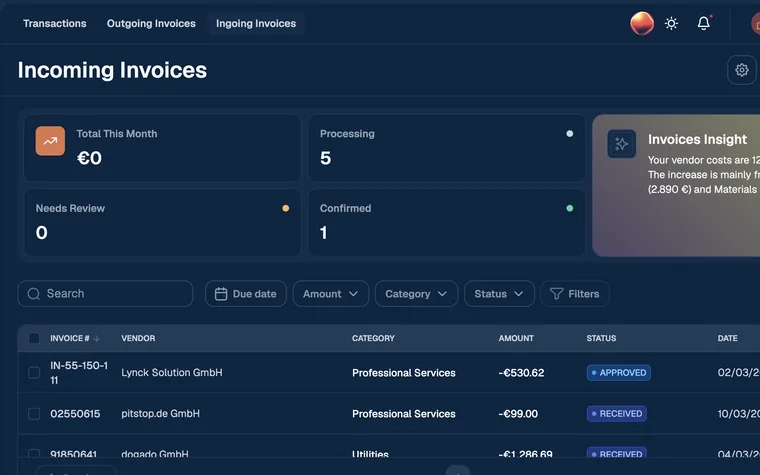Click RECEIVED badge for pitstop.de GmbH
Viewport: 760px width, 475px height.
(x=617, y=413)
